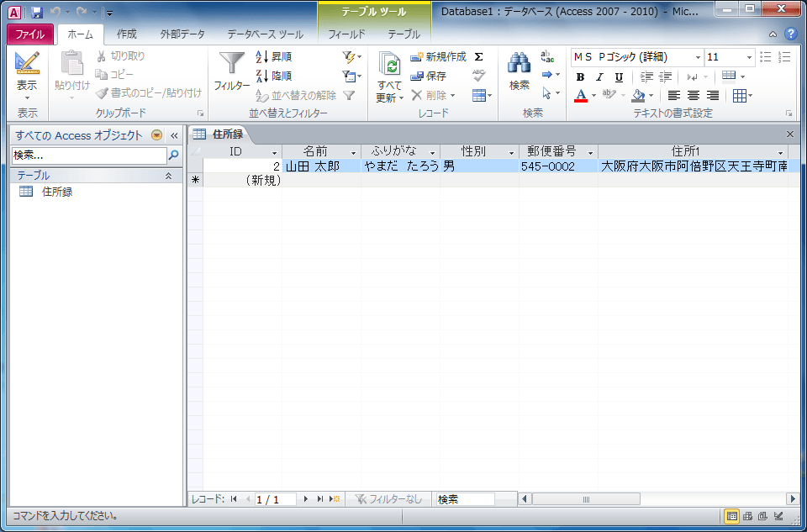807x532 pixels.
Task: Switch to PivotChart view in status bar
Action: click(762, 516)
